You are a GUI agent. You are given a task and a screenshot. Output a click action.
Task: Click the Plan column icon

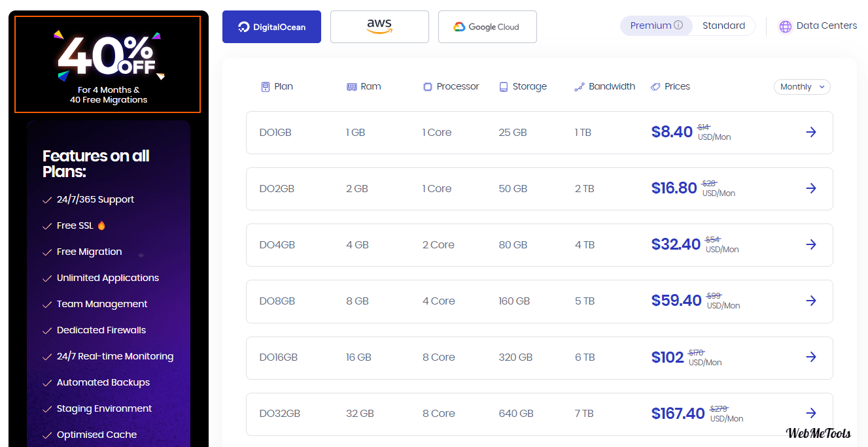(266, 87)
